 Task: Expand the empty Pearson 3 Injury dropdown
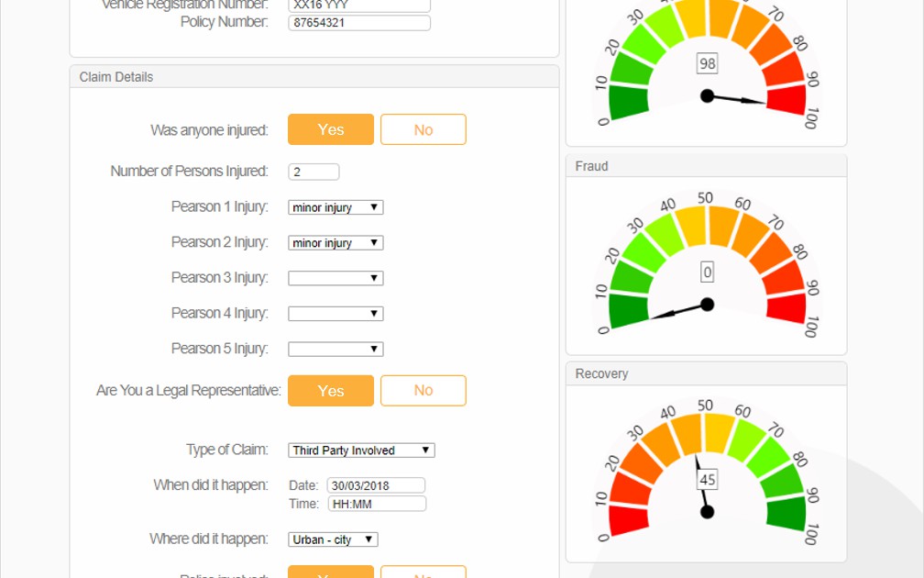[335, 278]
